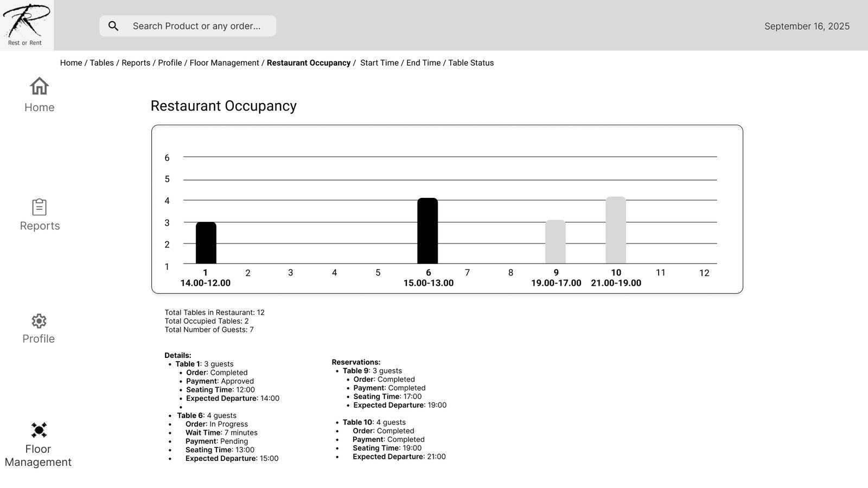Focus the Search Product or any order field
This screenshot has width=868, height=488.
[196, 26]
